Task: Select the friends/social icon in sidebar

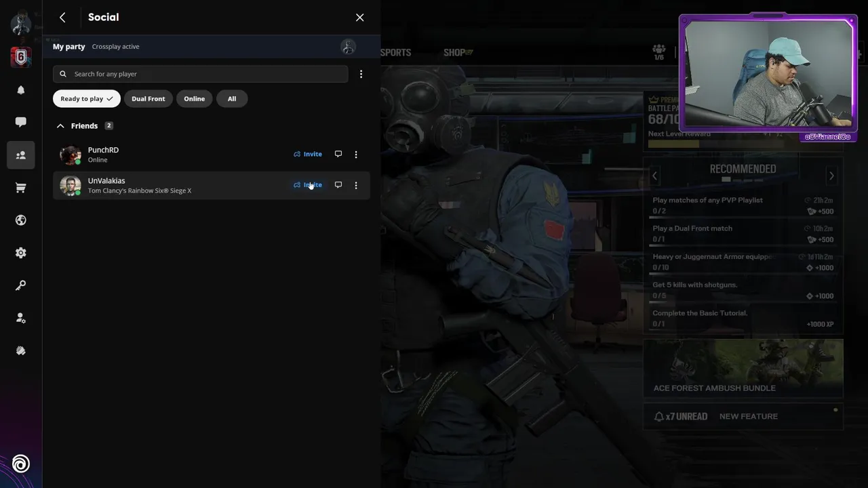Action: tap(21, 155)
